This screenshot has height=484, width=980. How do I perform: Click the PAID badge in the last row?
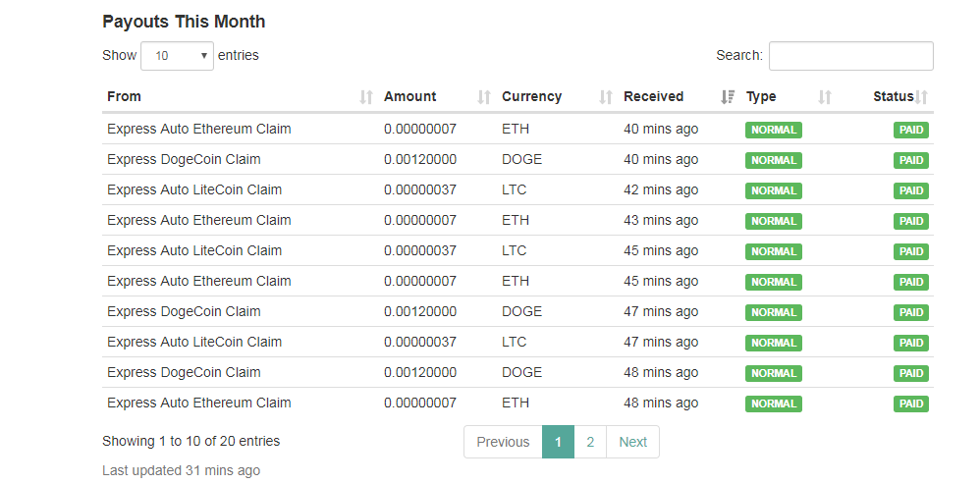point(911,403)
